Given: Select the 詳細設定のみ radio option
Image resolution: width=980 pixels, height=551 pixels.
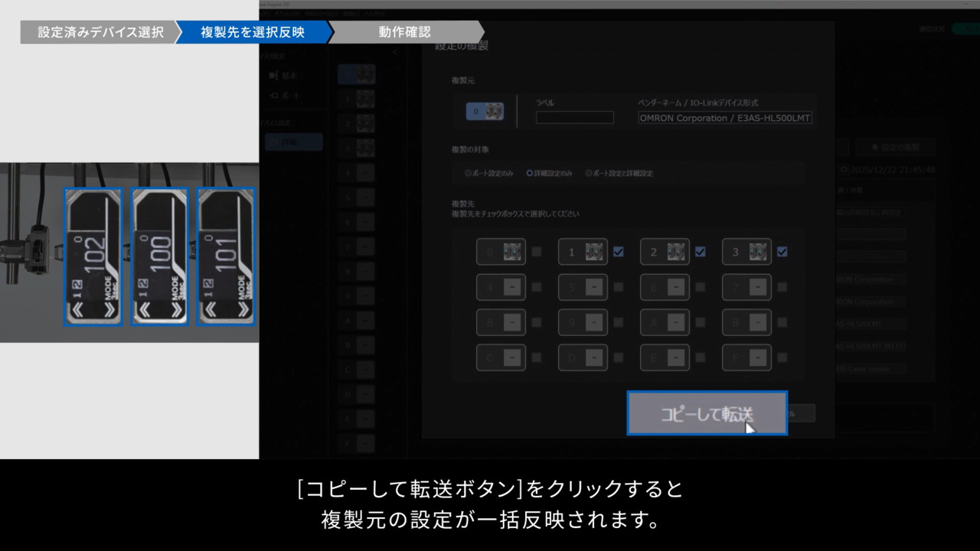Looking at the screenshot, I should pos(530,173).
